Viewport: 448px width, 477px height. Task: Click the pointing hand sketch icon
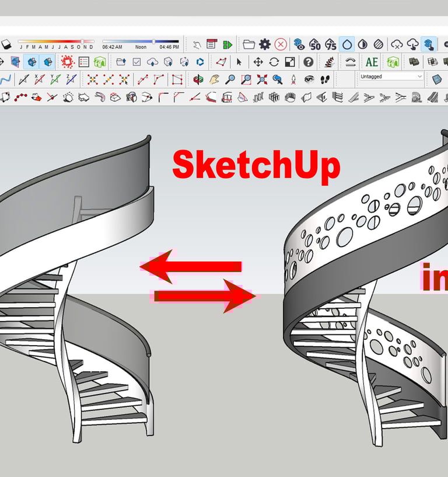tap(197, 45)
